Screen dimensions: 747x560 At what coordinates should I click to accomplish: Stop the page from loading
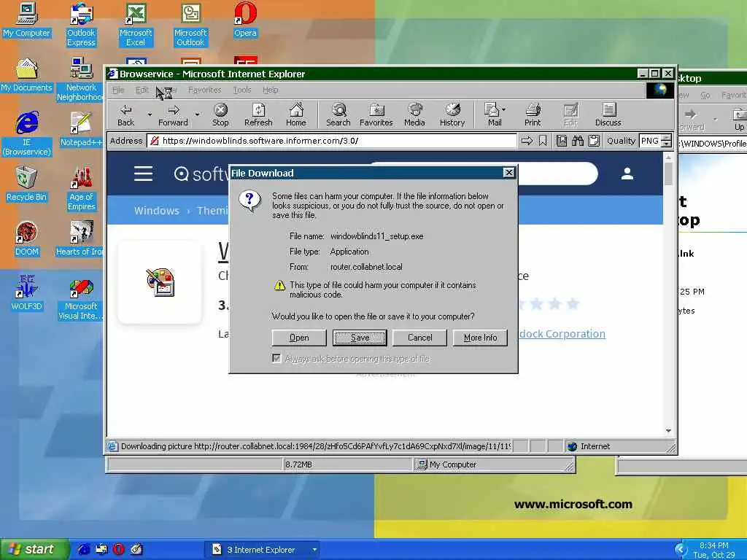tap(220, 114)
